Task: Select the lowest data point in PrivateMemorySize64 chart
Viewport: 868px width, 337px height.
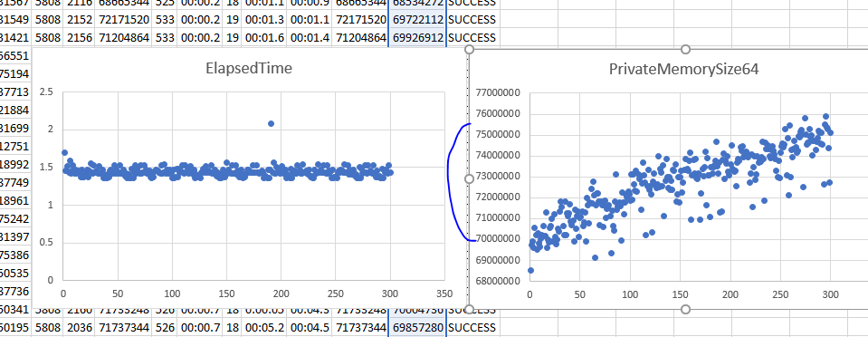Action: pos(531,270)
